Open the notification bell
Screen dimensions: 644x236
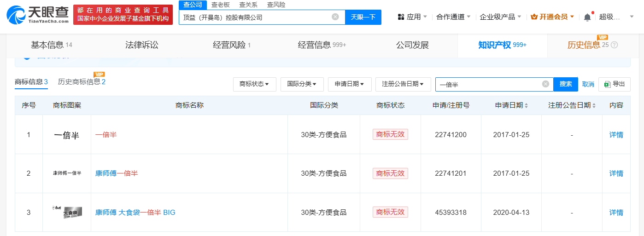click(587, 17)
